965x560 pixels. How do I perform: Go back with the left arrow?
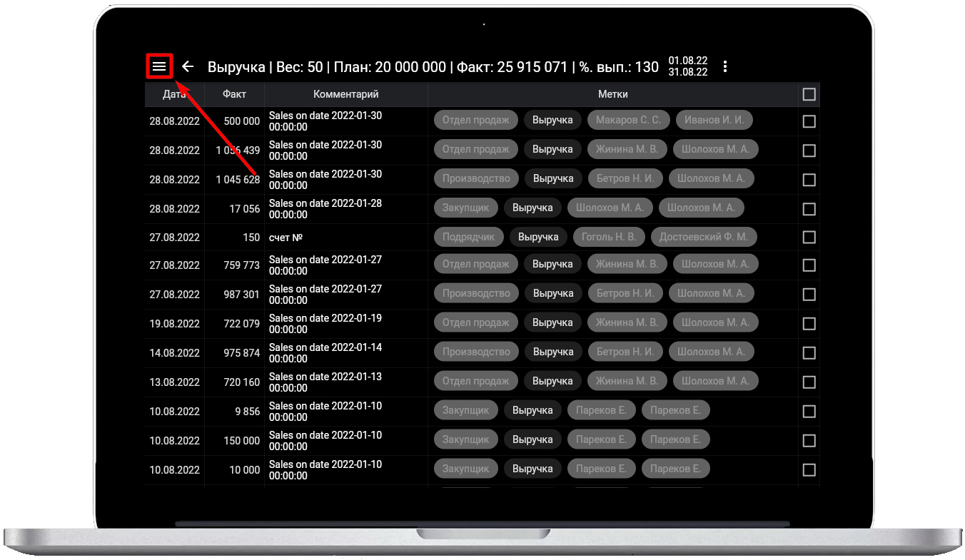pyautogui.click(x=188, y=66)
